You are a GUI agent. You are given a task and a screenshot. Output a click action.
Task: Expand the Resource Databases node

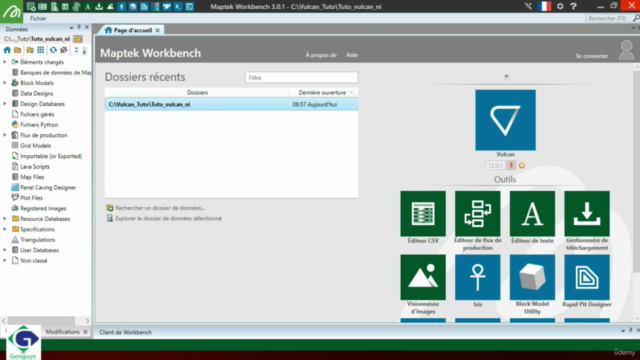(5, 219)
